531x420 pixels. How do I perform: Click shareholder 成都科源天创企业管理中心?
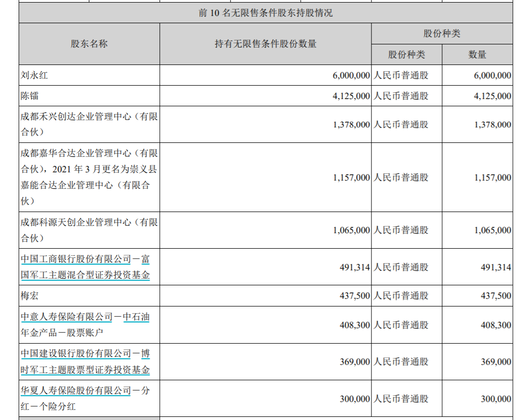point(89,230)
